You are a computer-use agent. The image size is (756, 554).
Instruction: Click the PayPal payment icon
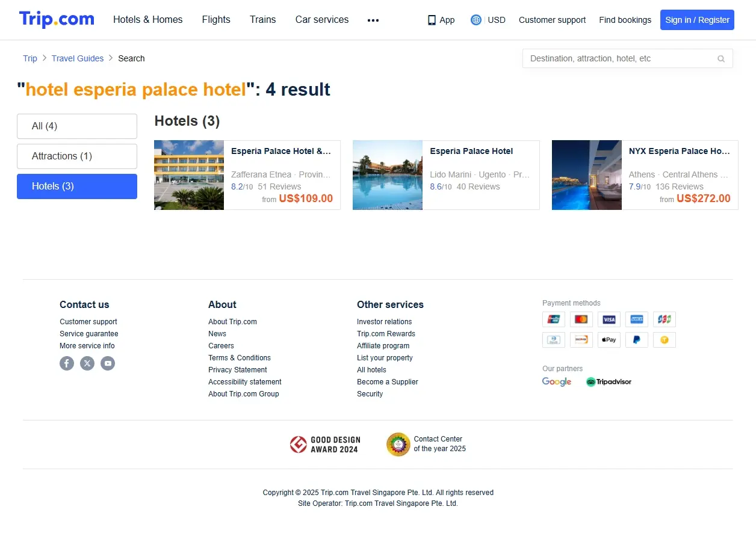[x=637, y=340]
